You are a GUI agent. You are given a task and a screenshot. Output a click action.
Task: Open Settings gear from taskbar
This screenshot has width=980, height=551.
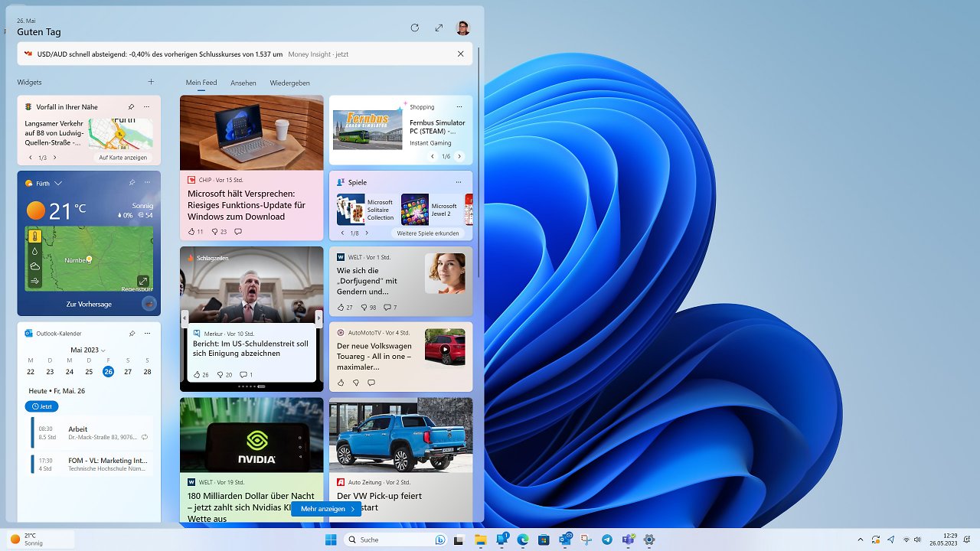click(x=649, y=540)
